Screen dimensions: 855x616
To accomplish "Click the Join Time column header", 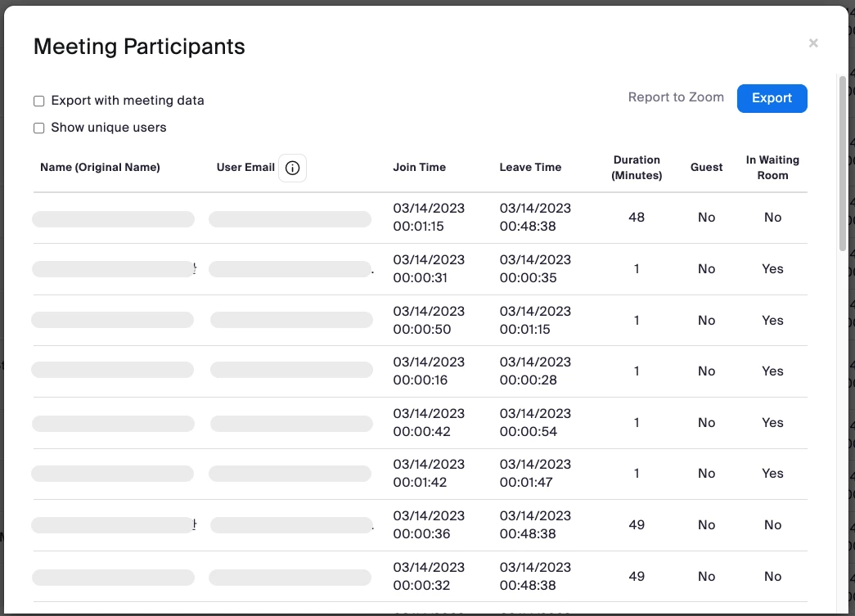I will click(x=420, y=168).
